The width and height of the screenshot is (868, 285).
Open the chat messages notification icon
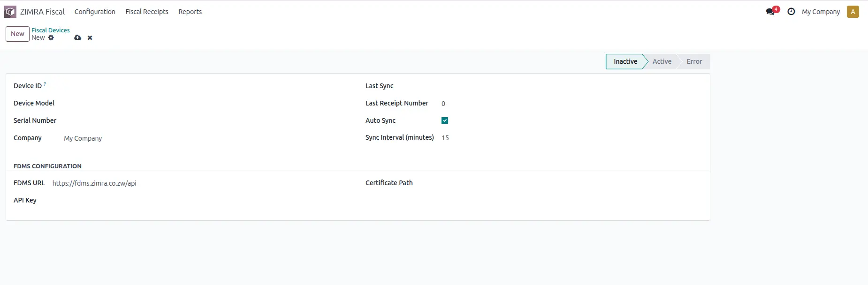[770, 12]
